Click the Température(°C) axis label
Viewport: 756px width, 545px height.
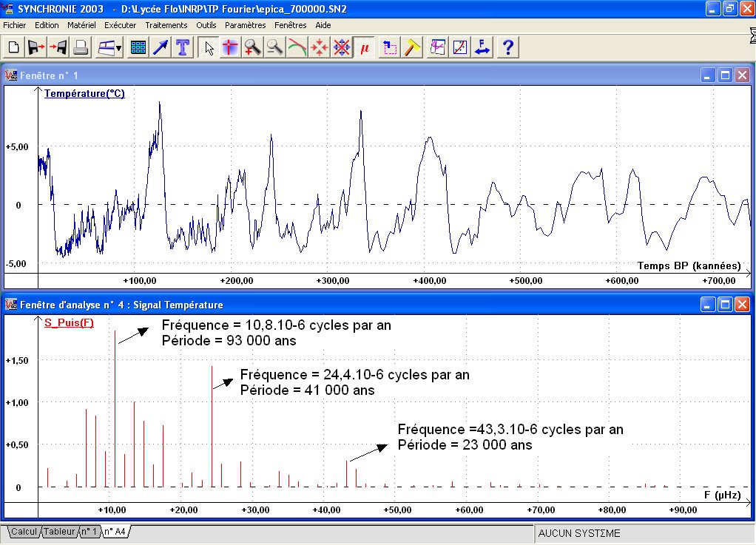[x=84, y=94]
